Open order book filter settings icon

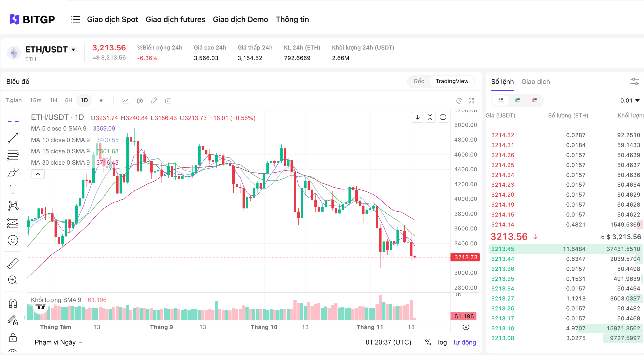[635, 82]
